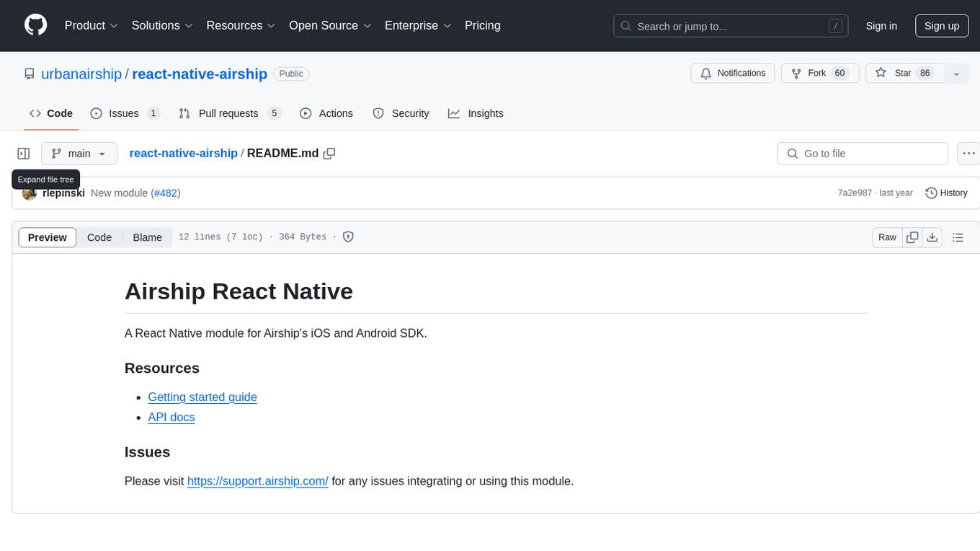Click Sign in
The height and width of the screenshot is (551, 980).
pyautogui.click(x=881, y=26)
